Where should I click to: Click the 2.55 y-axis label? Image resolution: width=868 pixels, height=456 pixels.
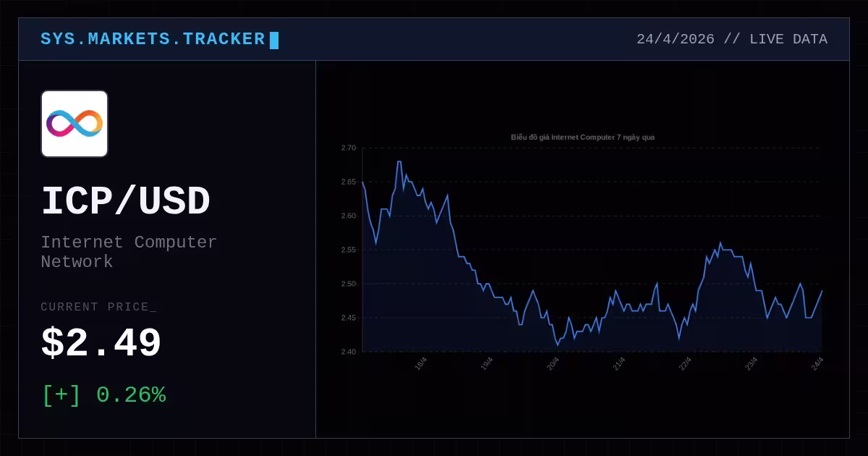(349, 250)
